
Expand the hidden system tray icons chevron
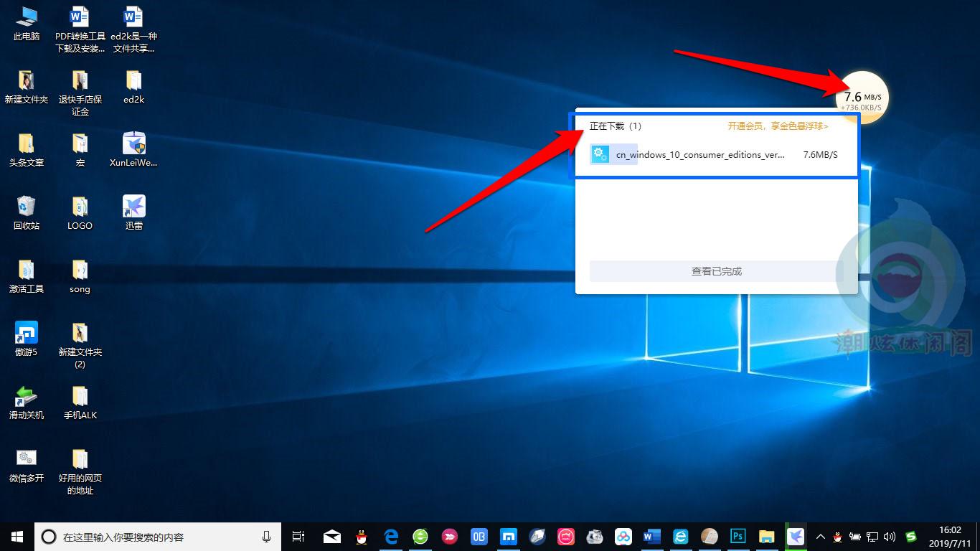click(820, 537)
